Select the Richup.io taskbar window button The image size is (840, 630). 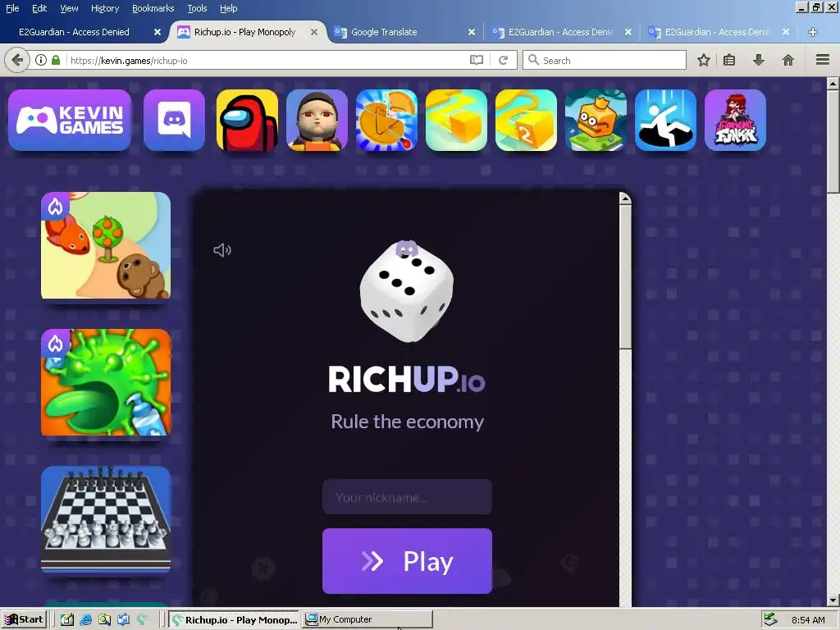coord(234,620)
